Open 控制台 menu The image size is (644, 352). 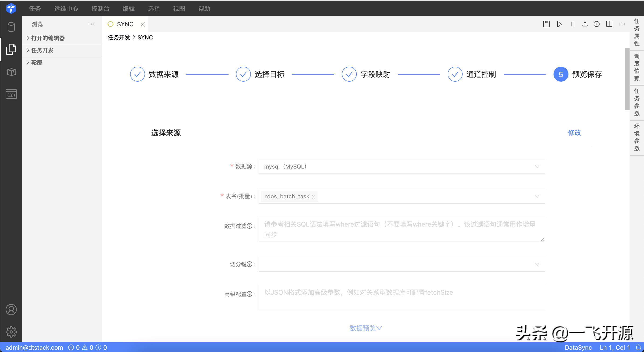click(100, 8)
